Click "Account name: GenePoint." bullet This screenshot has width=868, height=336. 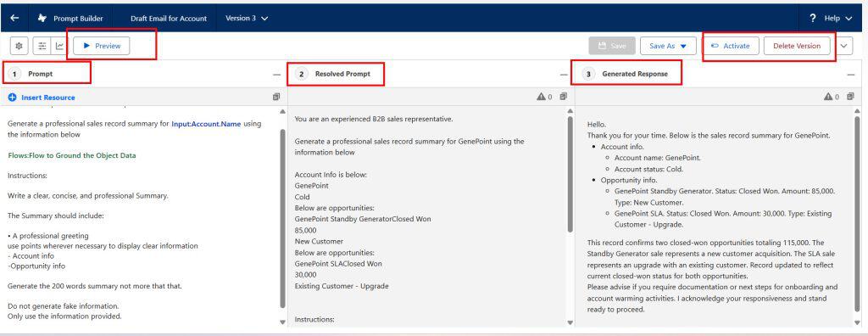[658, 158]
